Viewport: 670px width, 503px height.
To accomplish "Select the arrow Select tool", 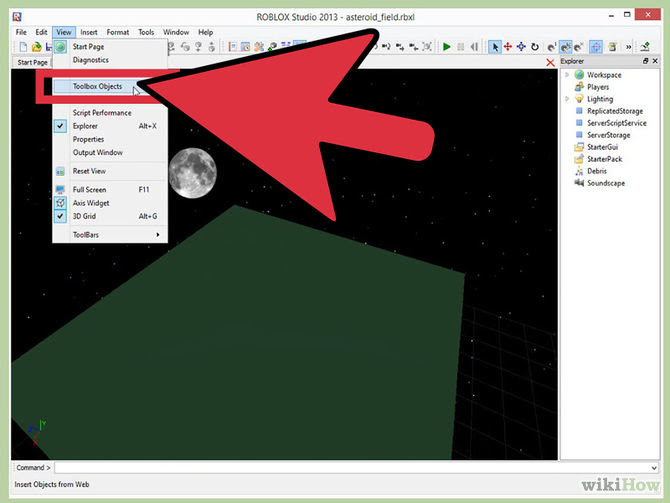I will click(495, 47).
